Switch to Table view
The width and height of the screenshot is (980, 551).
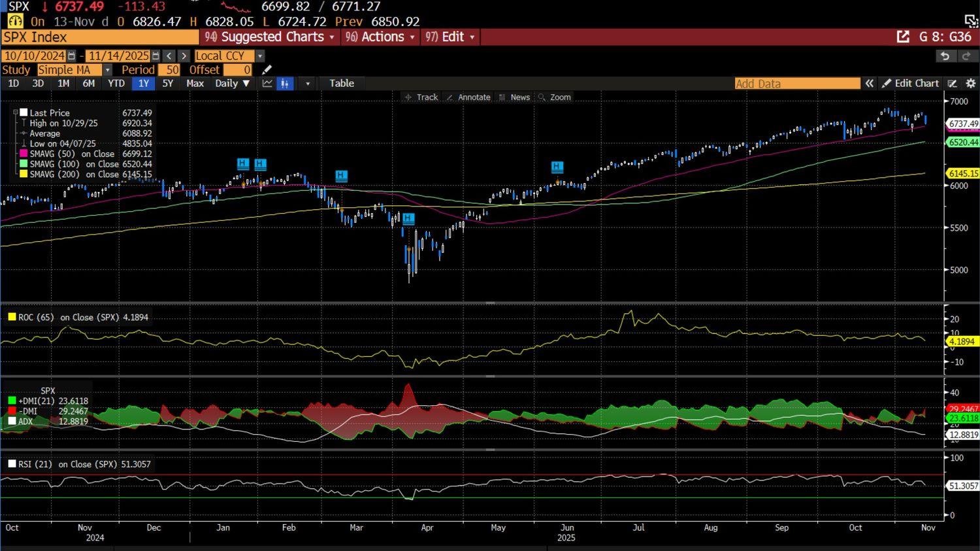[341, 84]
